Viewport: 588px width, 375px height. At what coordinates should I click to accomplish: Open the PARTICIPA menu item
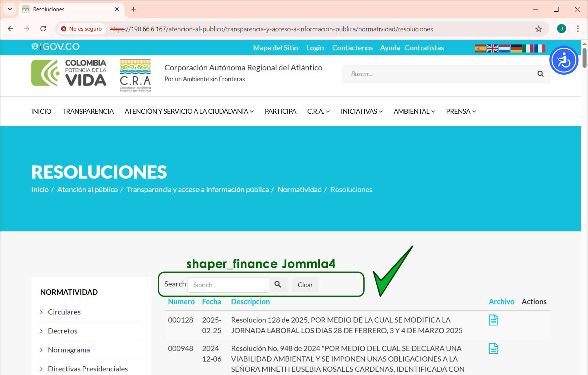(280, 112)
